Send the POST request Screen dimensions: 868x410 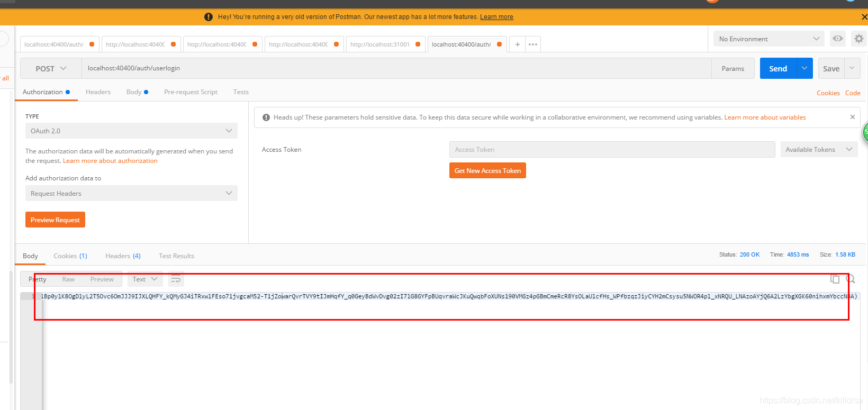tap(778, 68)
